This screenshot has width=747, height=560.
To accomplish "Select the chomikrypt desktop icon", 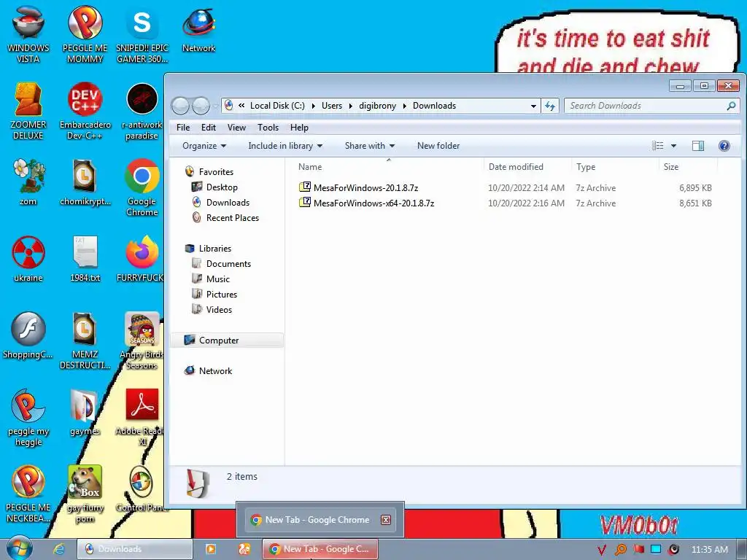I will pyautogui.click(x=85, y=182).
